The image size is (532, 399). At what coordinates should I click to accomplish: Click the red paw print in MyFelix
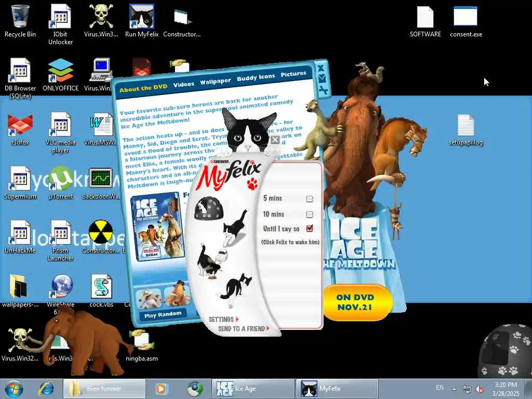252,183
